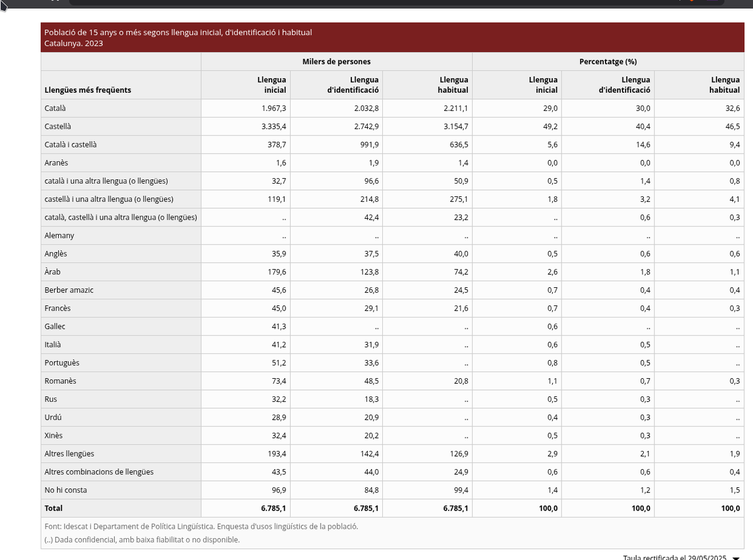Click the value '179,6' in Àrab row
The width and height of the screenshot is (753, 560).
[x=277, y=272]
